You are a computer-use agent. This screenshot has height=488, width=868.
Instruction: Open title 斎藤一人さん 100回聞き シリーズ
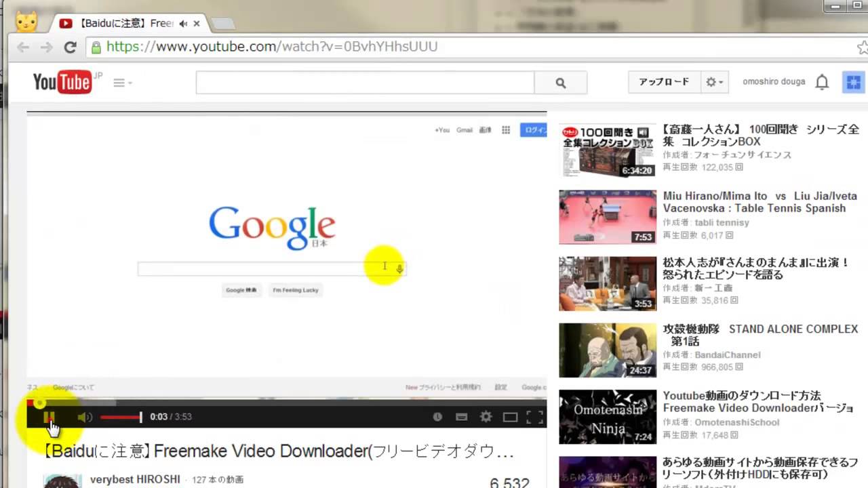click(x=761, y=136)
